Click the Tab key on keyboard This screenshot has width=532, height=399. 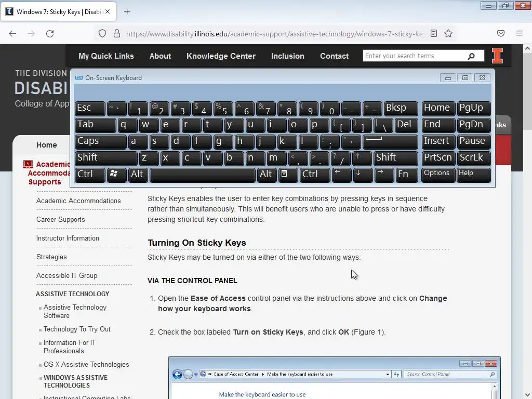(x=95, y=125)
